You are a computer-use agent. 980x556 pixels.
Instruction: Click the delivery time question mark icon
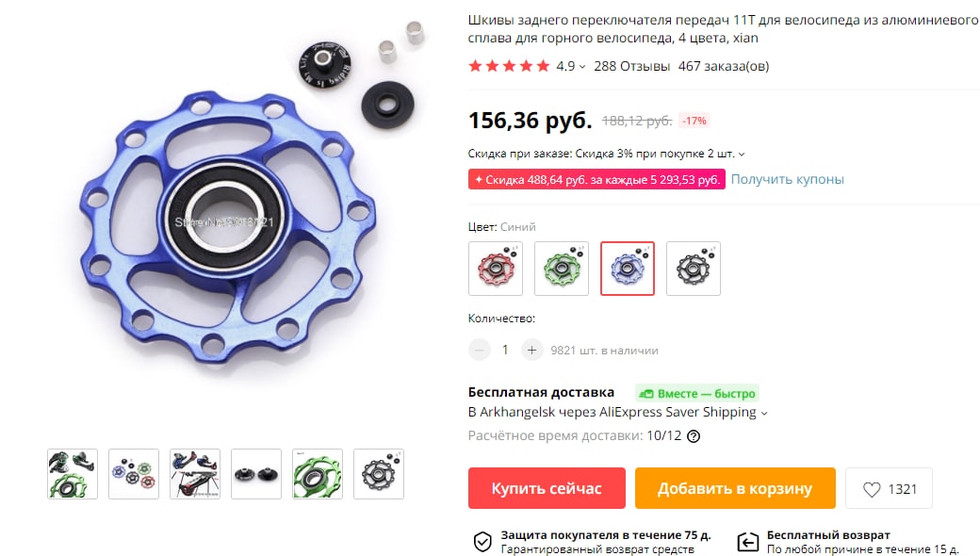tap(694, 436)
